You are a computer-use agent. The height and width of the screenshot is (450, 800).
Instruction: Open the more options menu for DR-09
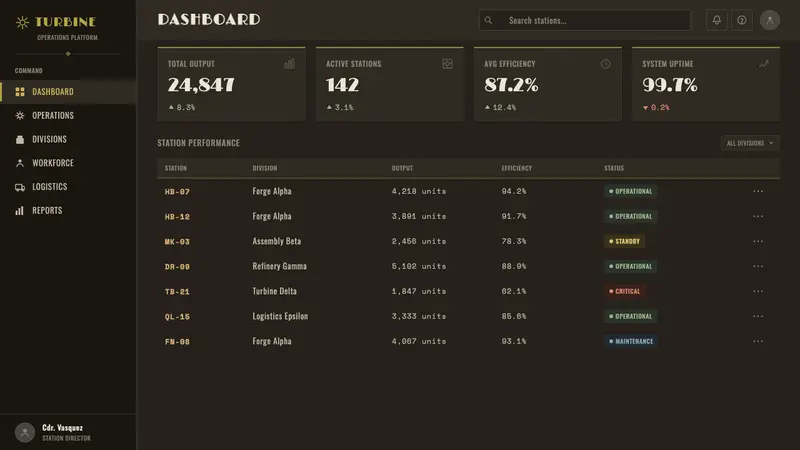758,266
